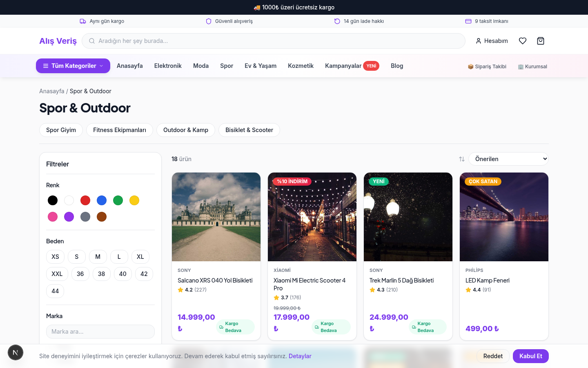Click the ÇOK SATAN badge
588x368 pixels.
[483, 182]
